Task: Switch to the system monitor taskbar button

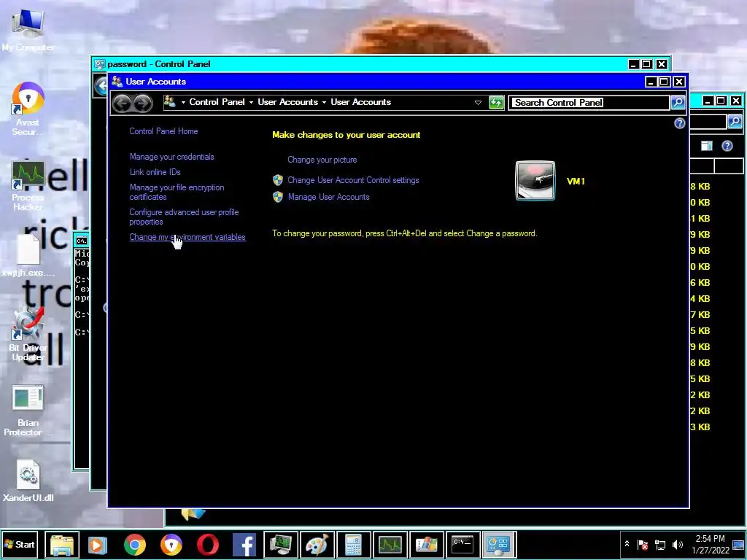Action: 281,544
